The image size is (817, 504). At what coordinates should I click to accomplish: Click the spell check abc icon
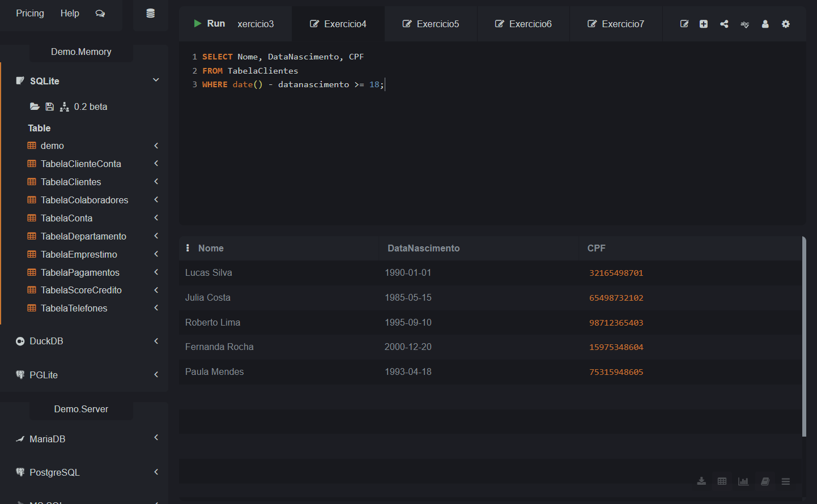[x=744, y=24]
